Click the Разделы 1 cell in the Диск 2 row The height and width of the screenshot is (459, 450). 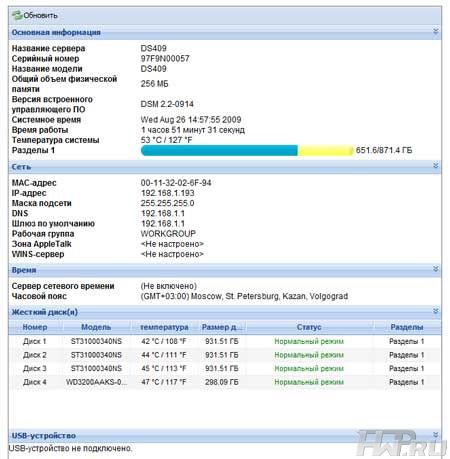point(407,355)
